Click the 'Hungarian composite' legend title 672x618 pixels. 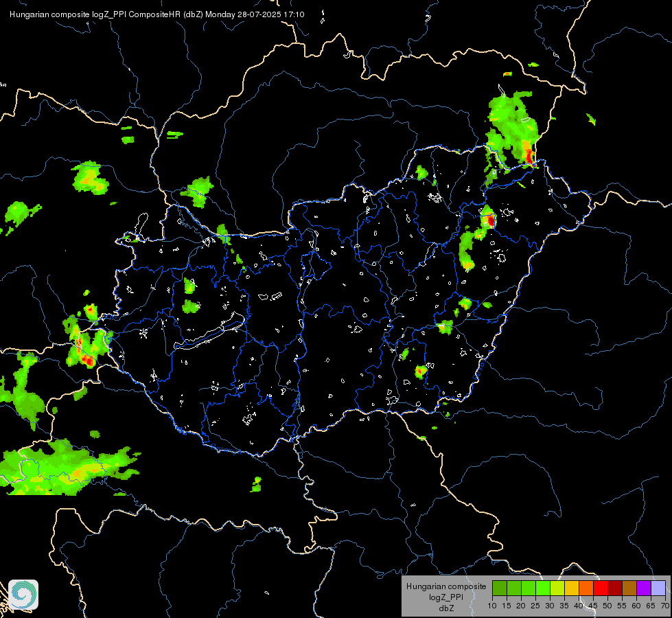(x=446, y=586)
